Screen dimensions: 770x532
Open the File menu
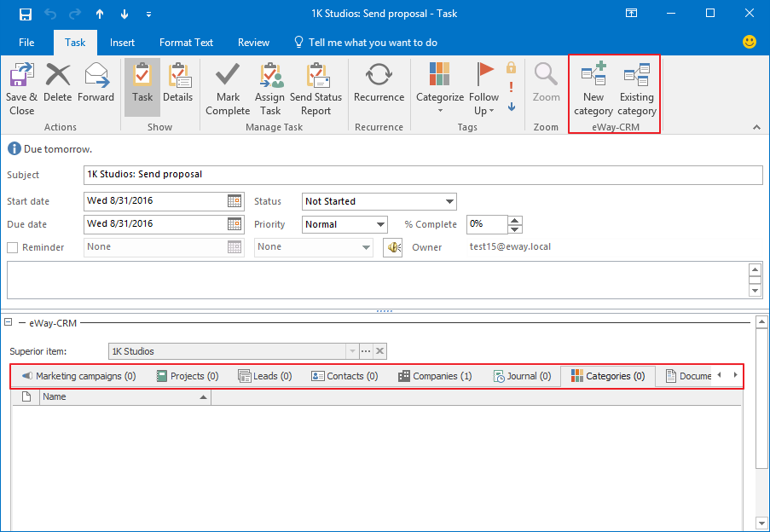(x=26, y=43)
